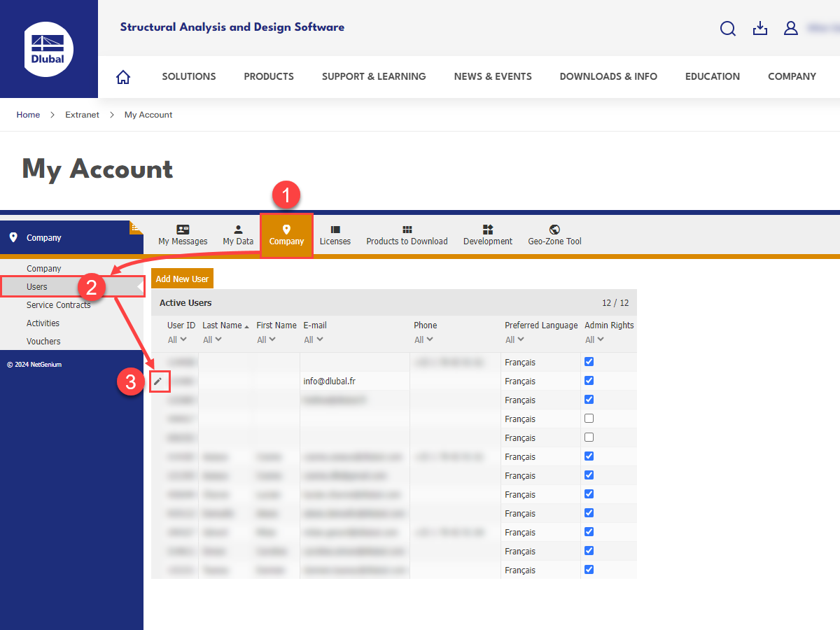Open Activities in sidebar
The width and height of the screenshot is (840, 630).
(43, 323)
